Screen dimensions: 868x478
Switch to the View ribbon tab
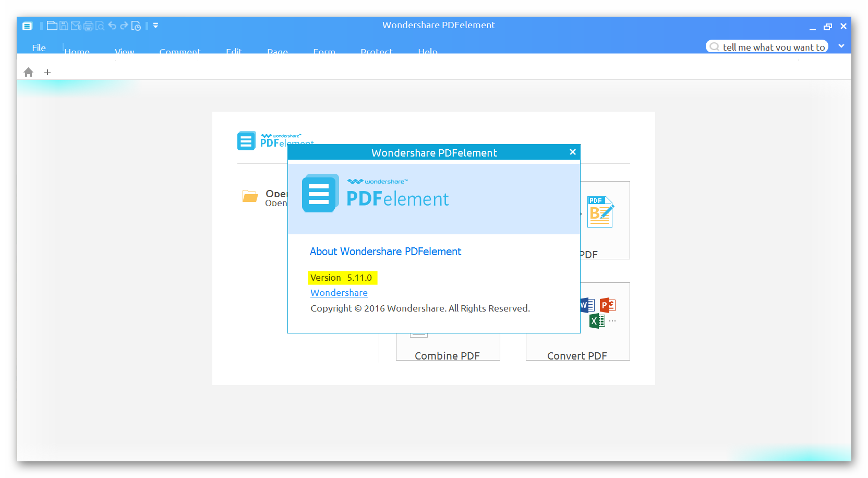coord(125,51)
